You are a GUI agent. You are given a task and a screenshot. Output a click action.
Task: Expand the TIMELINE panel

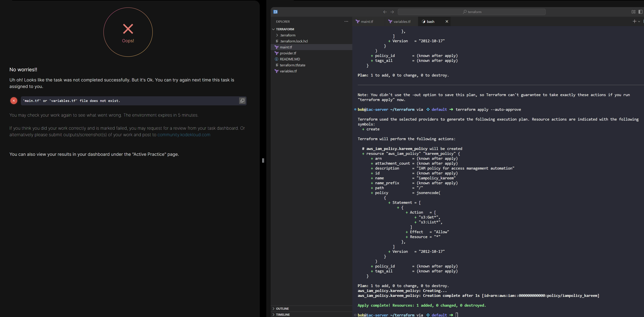tap(283, 314)
